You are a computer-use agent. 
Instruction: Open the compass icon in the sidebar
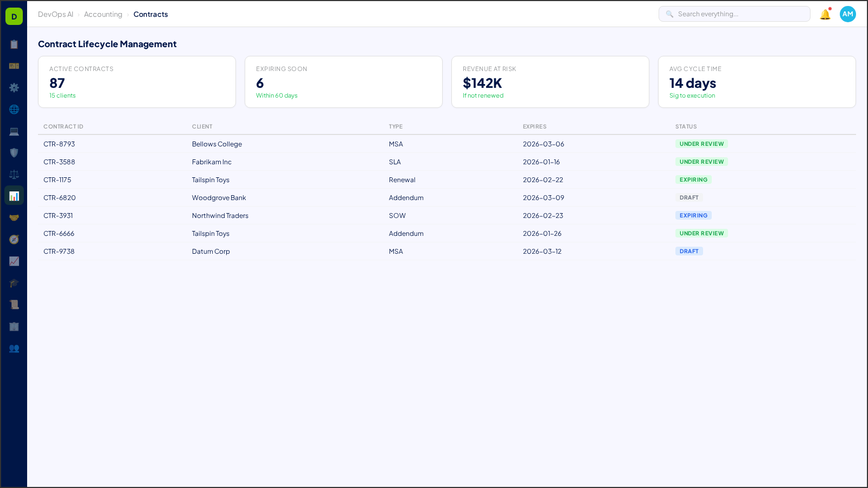[x=14, y=239]
